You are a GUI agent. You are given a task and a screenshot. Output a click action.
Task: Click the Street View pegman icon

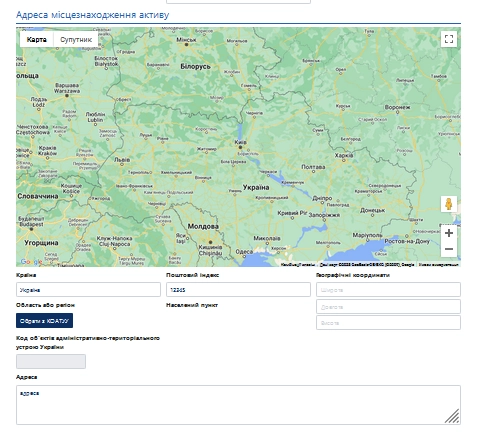(449, 204)
